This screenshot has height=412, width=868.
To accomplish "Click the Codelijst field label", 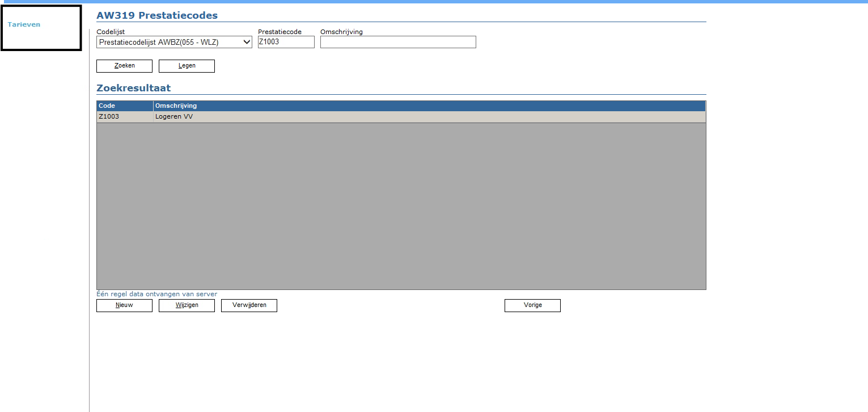I will (x=111, y=32).
